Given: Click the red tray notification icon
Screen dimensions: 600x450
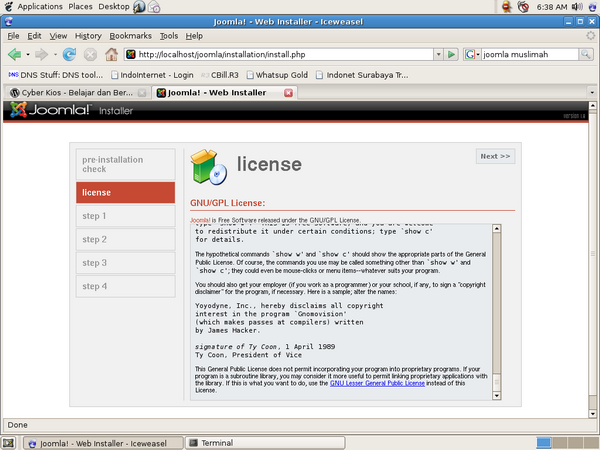Looking at the screenshot, I should pyautogui.click(x=507, y=7).
